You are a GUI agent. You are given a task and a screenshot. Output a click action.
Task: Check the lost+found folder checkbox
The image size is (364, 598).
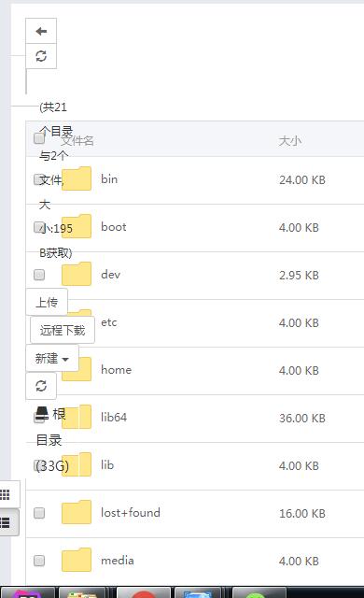coord(39,513)
